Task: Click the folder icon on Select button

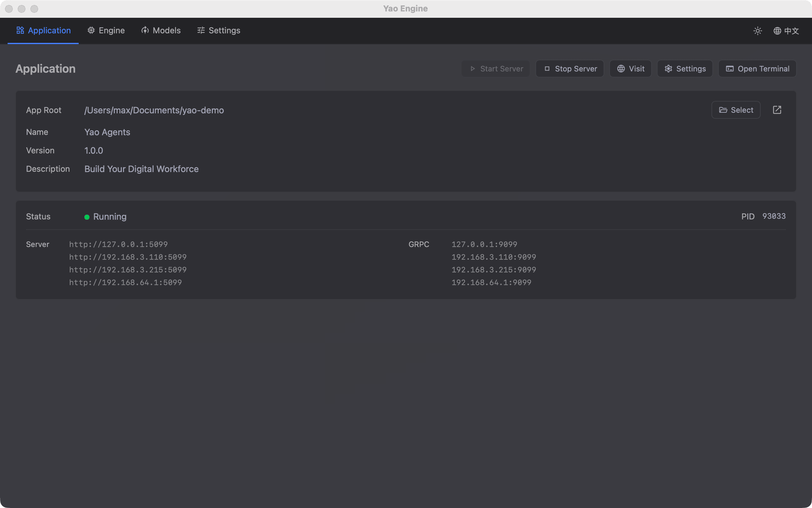Action: [x=723, y=110]
